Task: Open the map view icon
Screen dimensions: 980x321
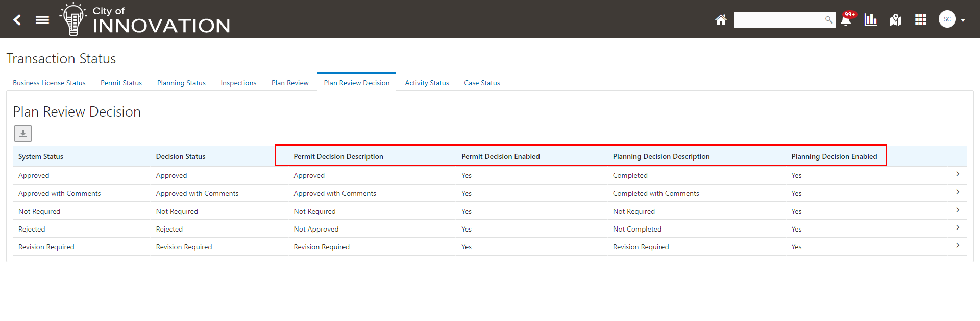Action: pyautogui.click(x=896, y=20)
